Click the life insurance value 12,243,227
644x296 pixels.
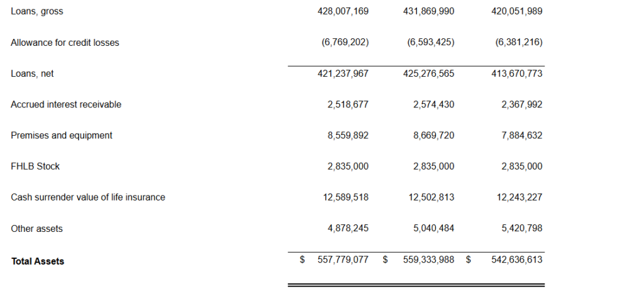[x=519, y=197]
